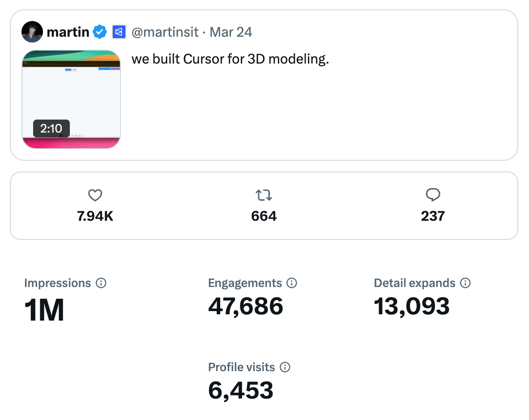Click the affiliate organization badge icon
The height and width of the screenshot is (420, 529).
click(119, 32)
